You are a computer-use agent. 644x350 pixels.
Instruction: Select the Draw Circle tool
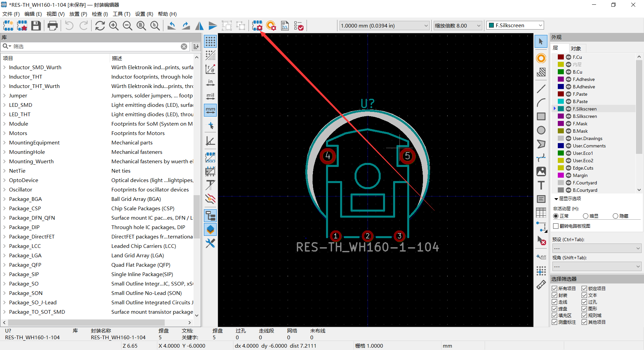(x=541, y=130)
